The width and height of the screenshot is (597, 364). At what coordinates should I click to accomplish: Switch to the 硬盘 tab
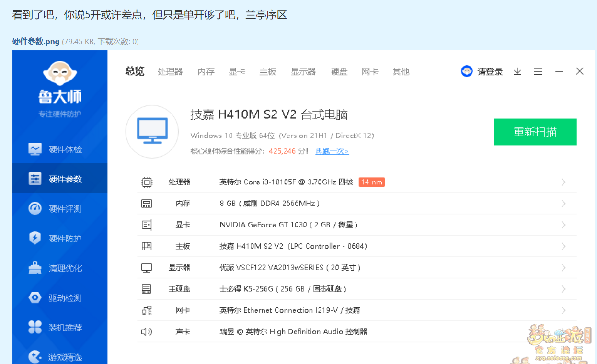339,72
